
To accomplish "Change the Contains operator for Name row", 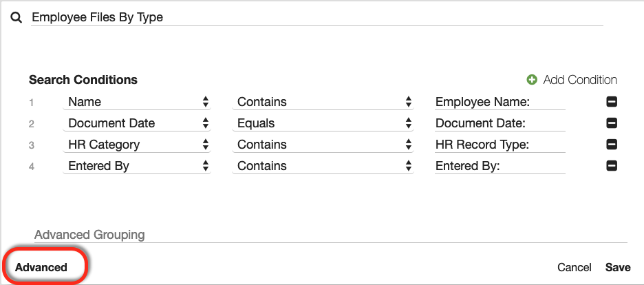I will [323, 102].
